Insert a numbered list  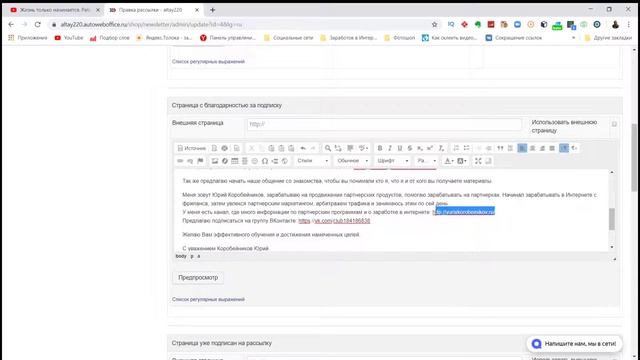pyautogui.click(x=456, y=148)
